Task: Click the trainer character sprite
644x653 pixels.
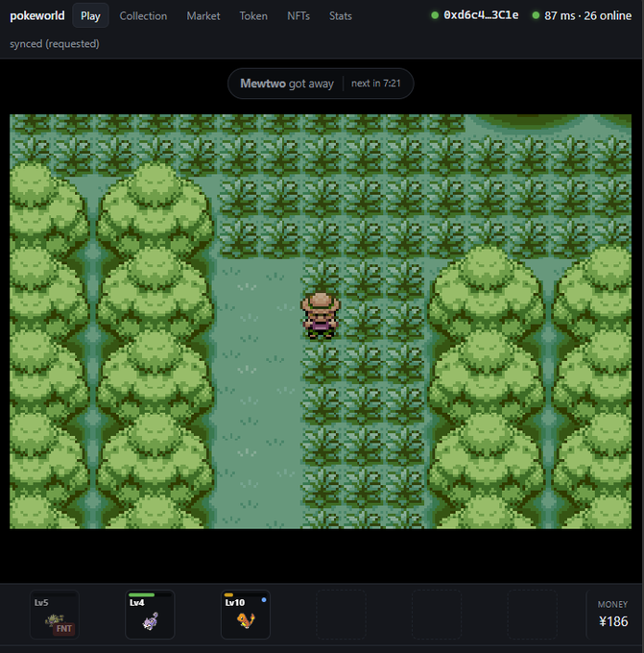Action: tap(321, 315)
